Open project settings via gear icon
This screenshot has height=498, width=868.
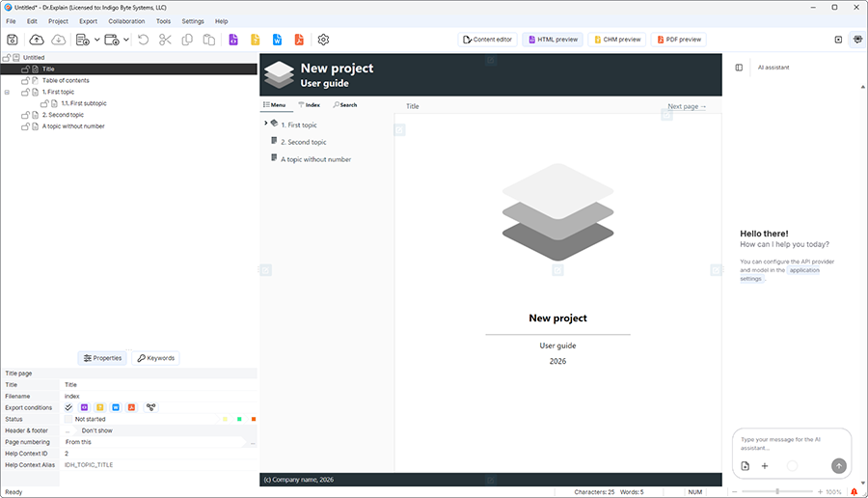click(x=323, y=40)
